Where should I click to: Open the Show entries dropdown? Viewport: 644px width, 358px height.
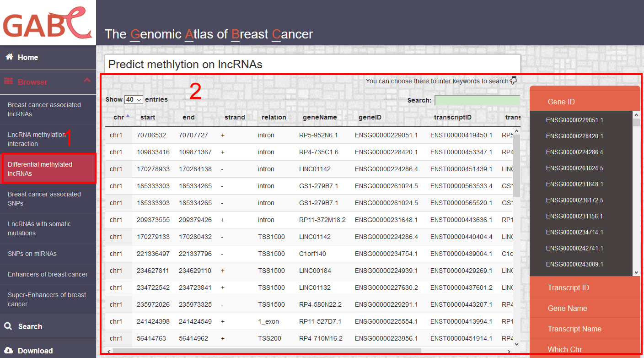click(134, 99)
